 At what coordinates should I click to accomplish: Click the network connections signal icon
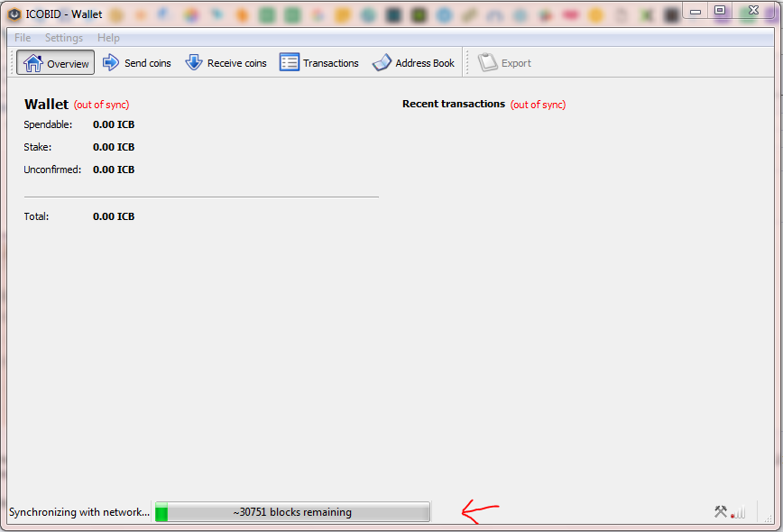click(x=738, y=512)
